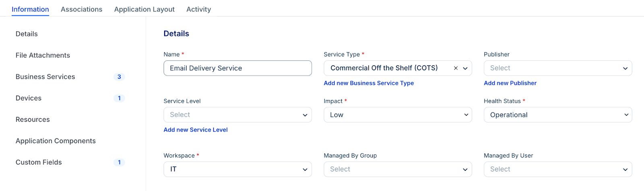Click Add new Business Service Type link

369,83
